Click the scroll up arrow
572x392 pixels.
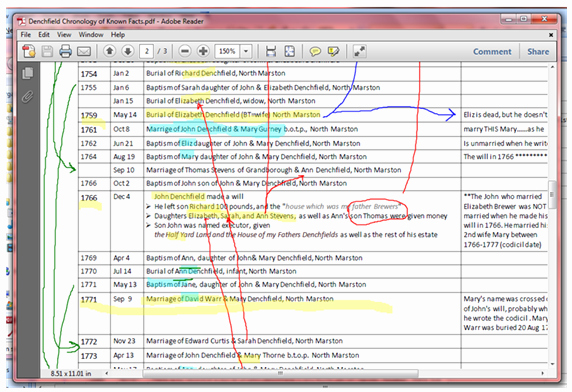(x=552, y=67)
